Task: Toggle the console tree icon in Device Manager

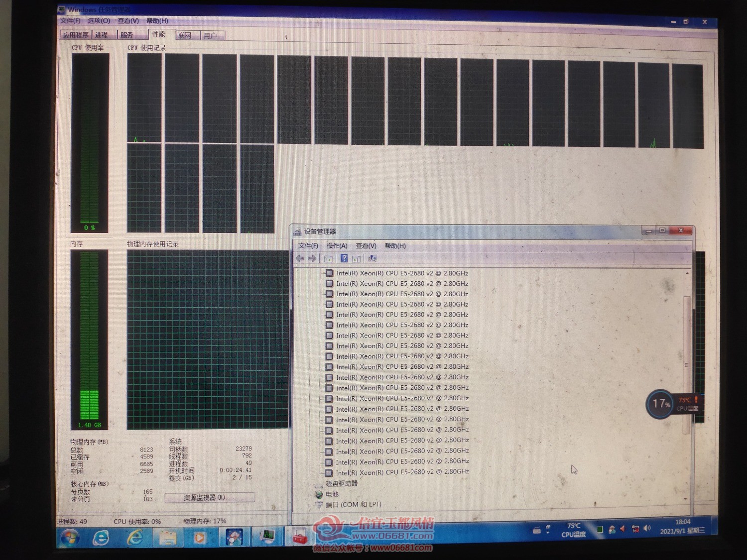Action: pyautogui.click(x=328, y=259)
